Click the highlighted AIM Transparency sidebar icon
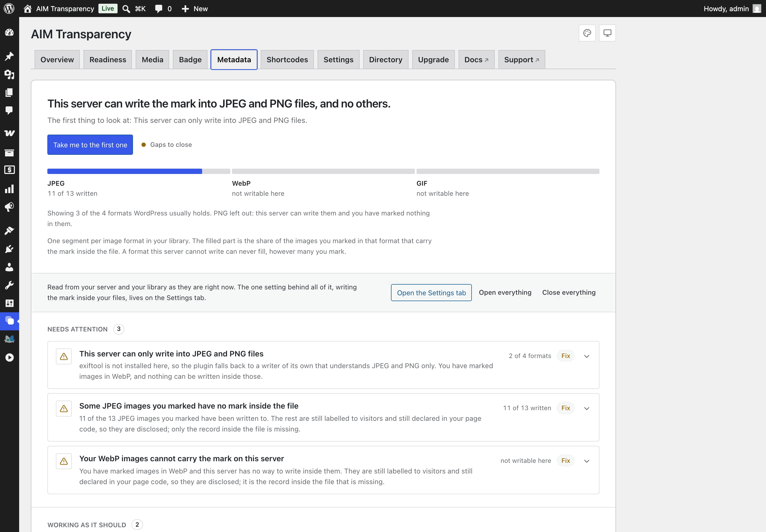 (9, 321)
